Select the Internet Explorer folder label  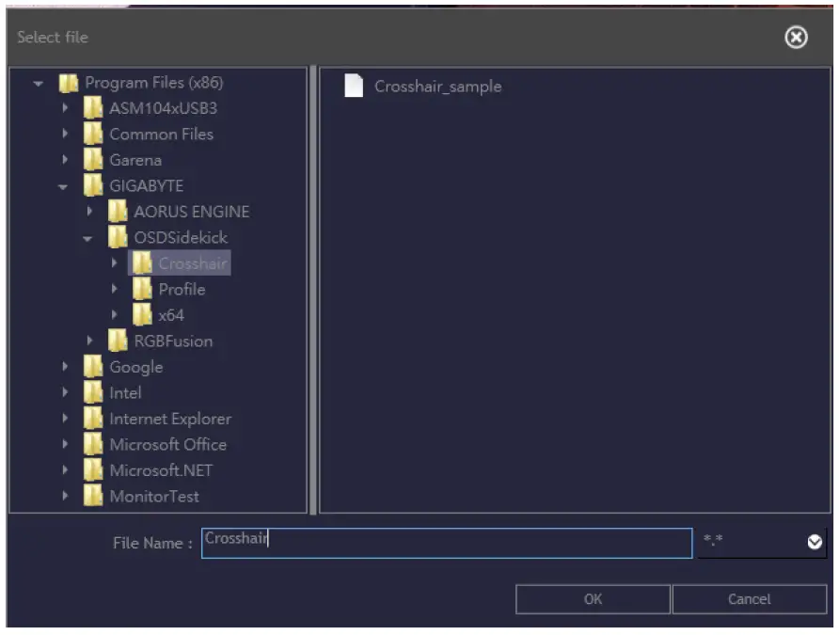(x=170, y=419)
